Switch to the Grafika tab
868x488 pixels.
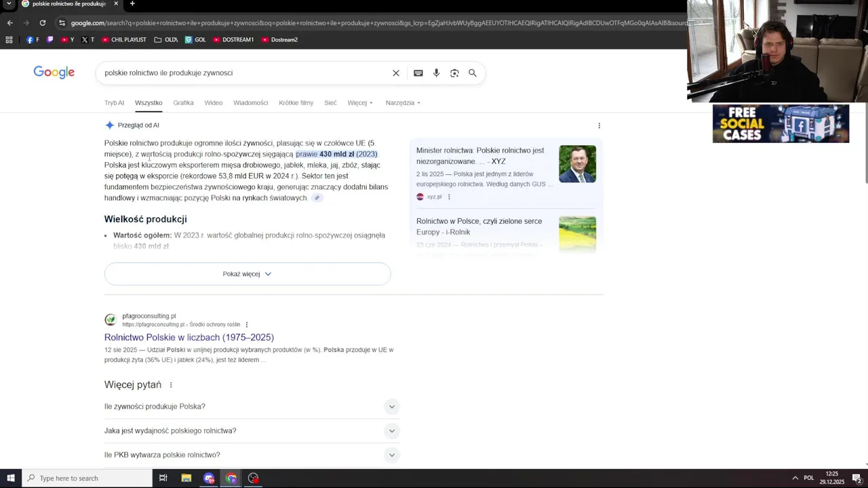click(183, 103)
